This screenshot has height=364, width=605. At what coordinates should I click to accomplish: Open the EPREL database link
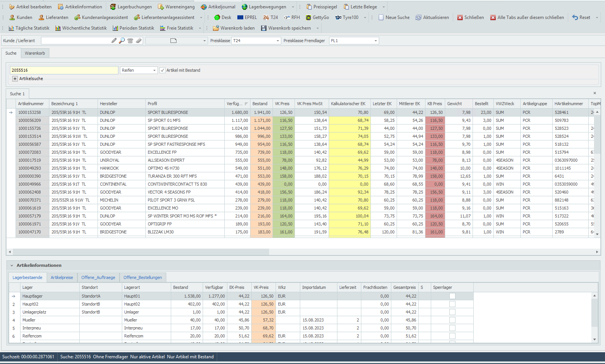pos(247,17)
